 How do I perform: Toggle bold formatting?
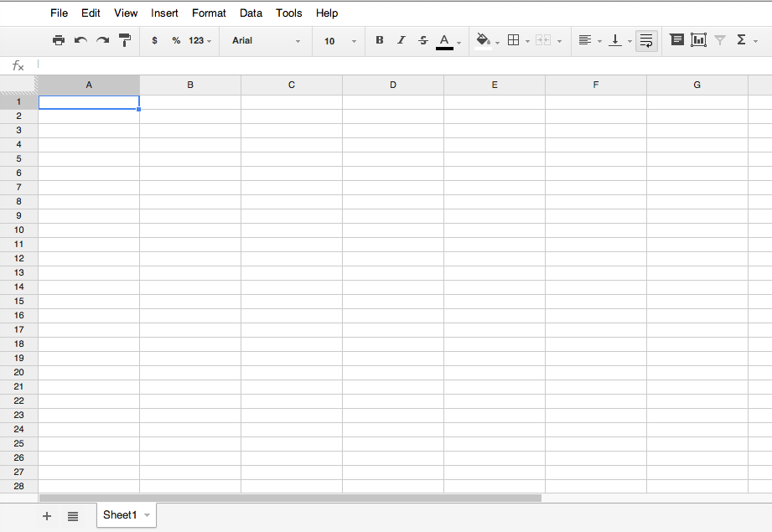[x=379, y=39]
